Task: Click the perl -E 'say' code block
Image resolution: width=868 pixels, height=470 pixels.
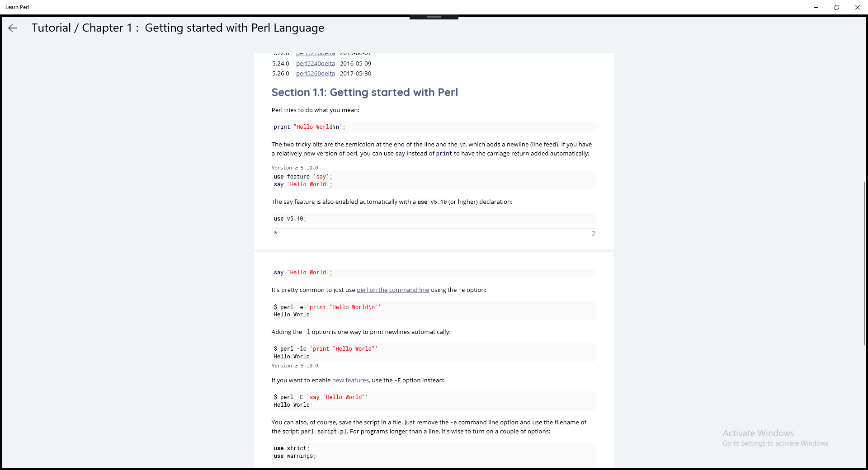Action: pyautogui.click(x=434, y=401)
